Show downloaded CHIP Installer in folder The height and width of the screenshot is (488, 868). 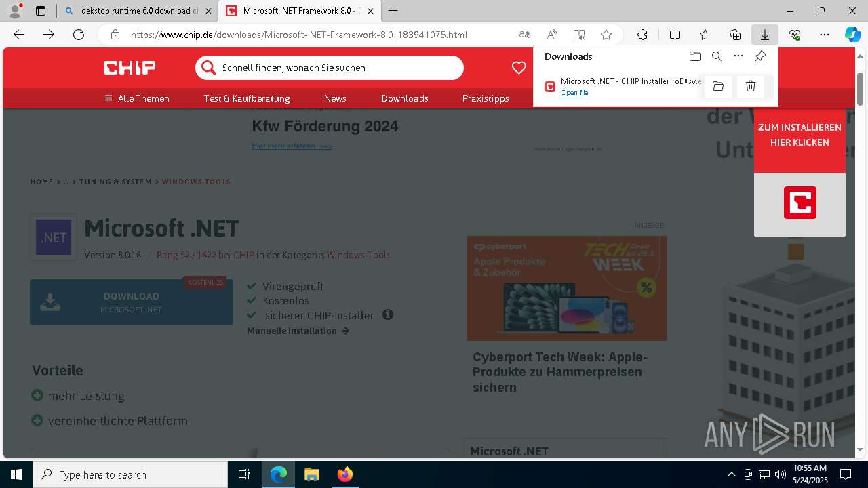coord(718,86)
